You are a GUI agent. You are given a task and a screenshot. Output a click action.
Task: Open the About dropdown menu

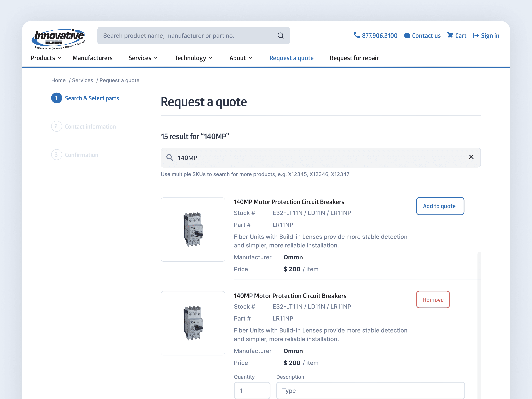point(241,58)
